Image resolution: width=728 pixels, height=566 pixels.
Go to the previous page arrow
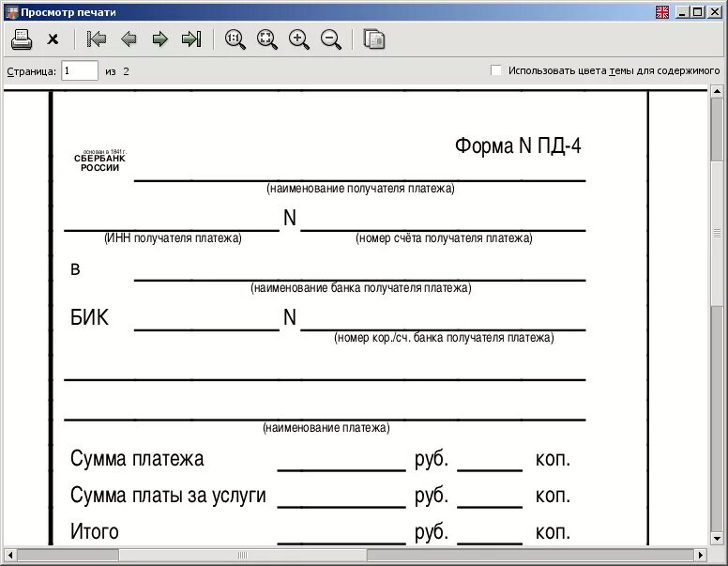[x=129, y=39]
